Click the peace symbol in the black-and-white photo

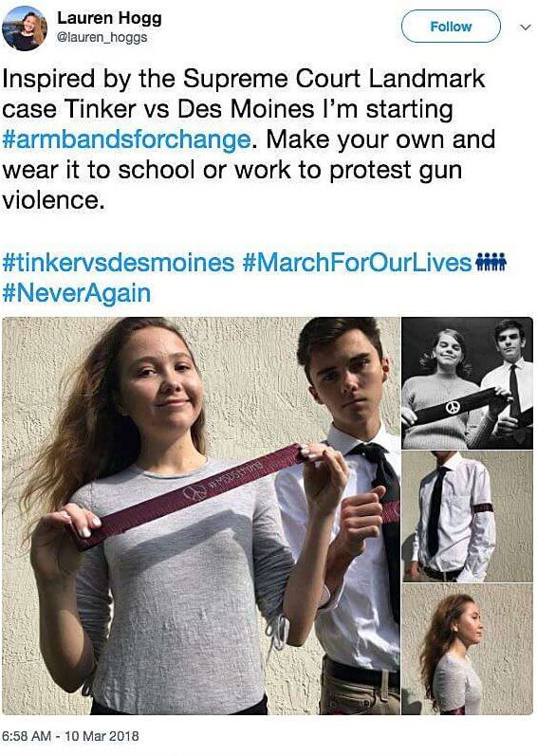453,408
